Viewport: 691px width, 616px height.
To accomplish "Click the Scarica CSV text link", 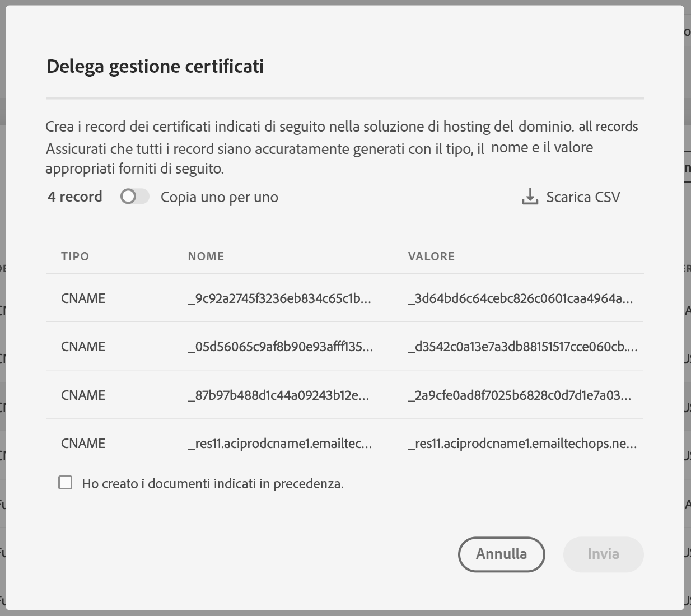I will (x=583, y=197).
